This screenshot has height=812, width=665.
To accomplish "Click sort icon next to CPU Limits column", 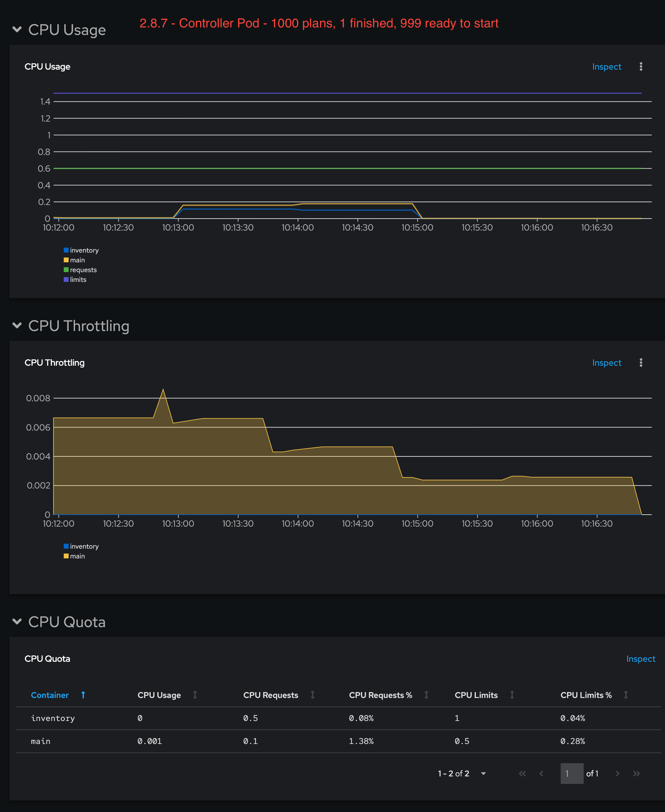I will 512,695.
